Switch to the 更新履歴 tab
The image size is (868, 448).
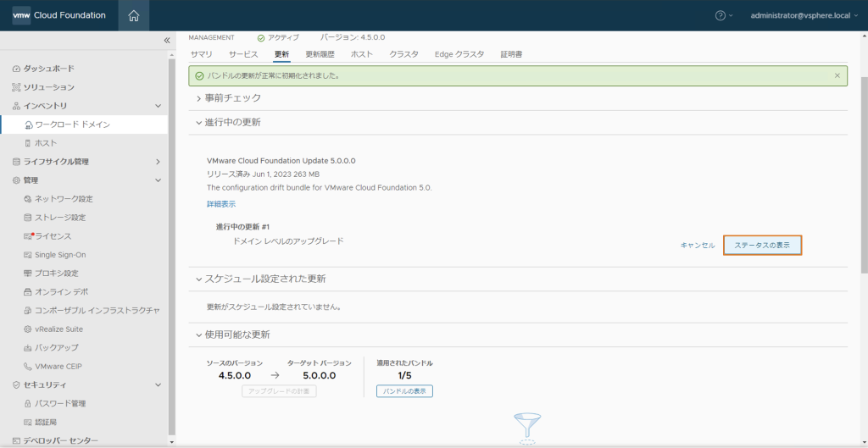click(x=320, y=54)
